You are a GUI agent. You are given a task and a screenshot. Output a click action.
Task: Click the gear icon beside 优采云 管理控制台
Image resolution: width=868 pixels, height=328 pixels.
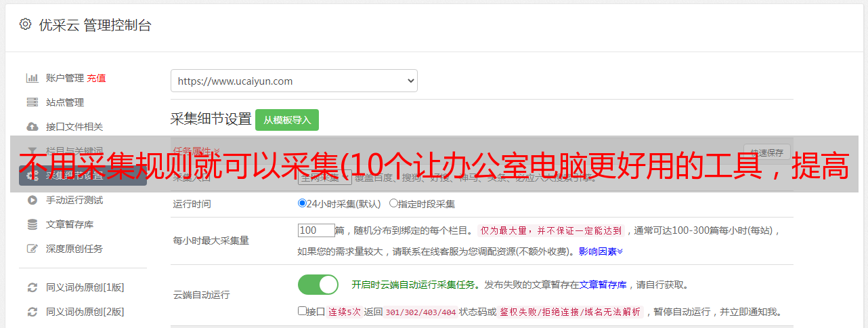(x=25, y=24)
